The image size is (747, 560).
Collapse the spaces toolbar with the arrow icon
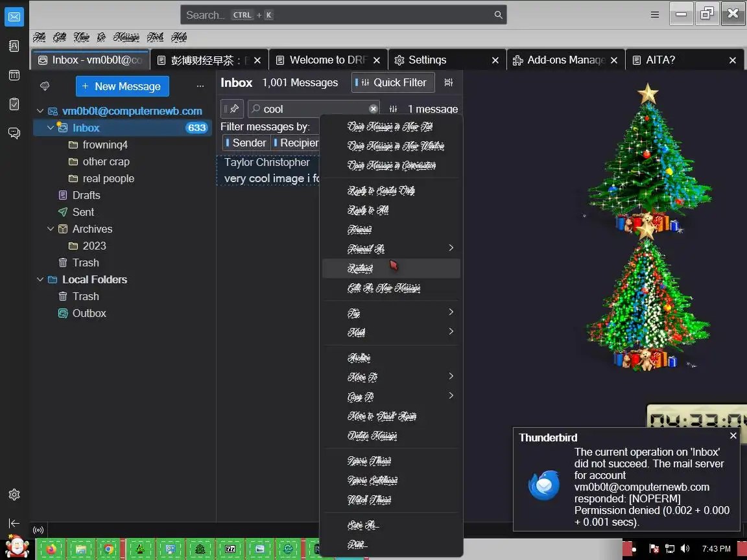click(14, 523)
